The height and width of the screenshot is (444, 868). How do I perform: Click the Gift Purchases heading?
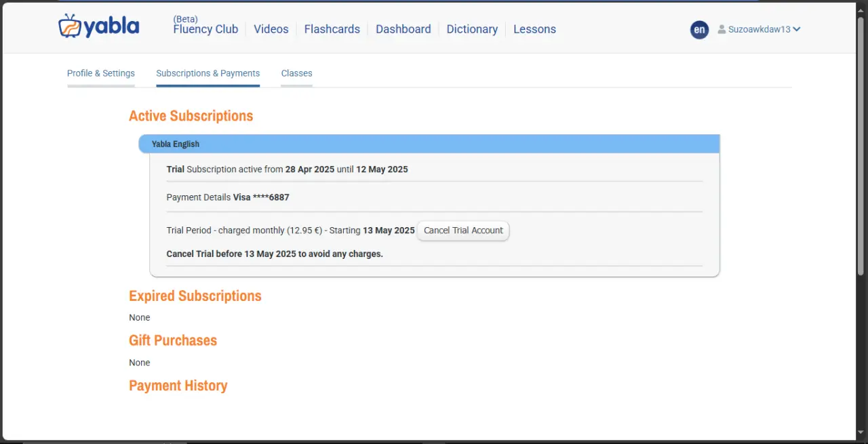coord(173,340)
